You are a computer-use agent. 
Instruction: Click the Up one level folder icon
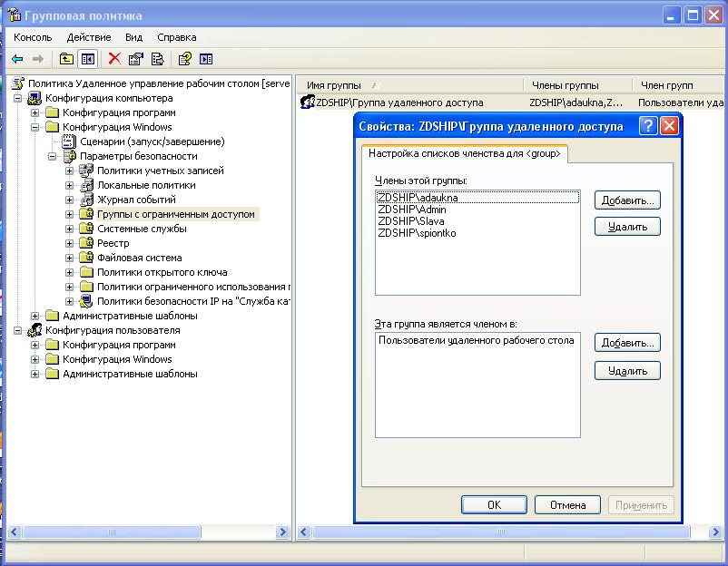point(66,59)
